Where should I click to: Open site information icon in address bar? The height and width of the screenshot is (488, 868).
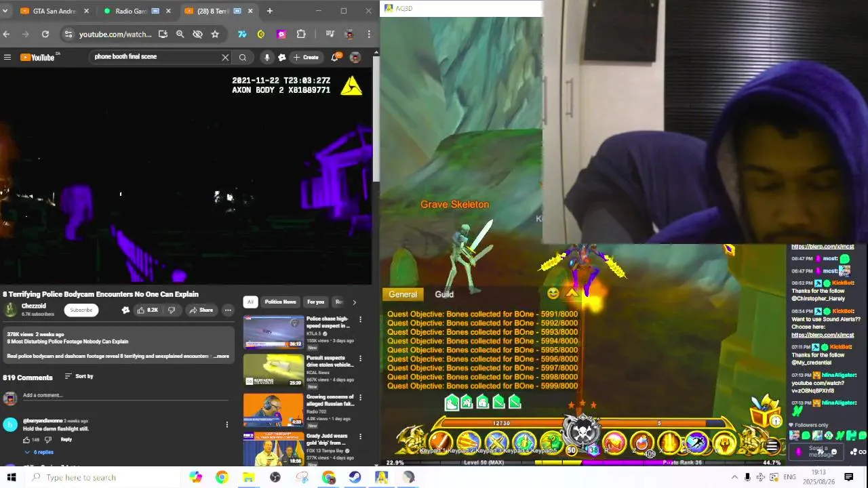tap(68, 34)
